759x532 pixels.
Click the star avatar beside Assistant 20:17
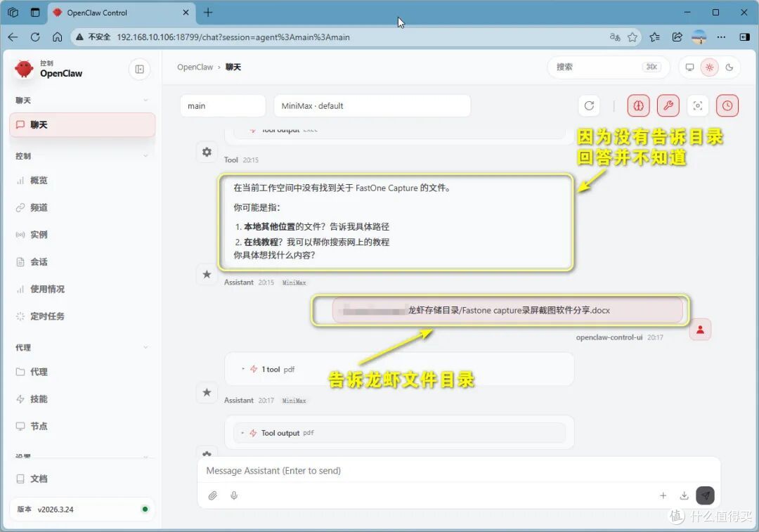[207, 393]
